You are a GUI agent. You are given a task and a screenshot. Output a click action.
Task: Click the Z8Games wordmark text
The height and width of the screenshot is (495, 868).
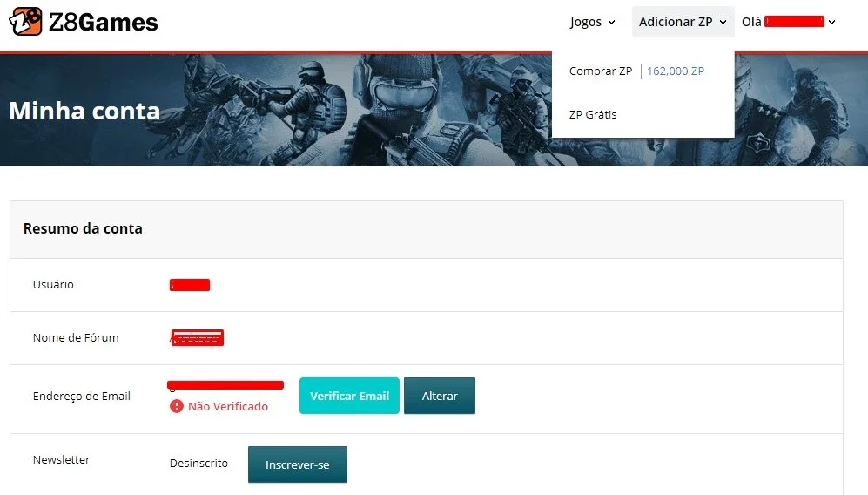click(104, 22)
